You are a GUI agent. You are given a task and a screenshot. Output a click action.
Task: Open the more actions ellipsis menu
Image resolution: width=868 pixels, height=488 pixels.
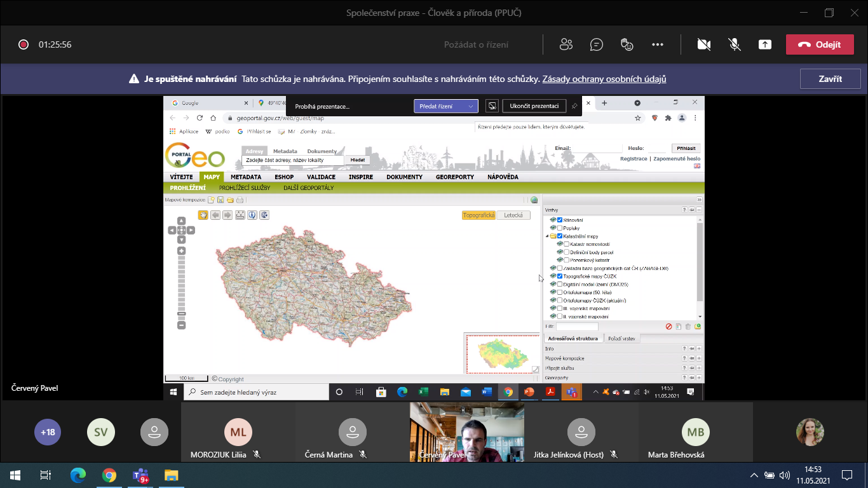657,44
